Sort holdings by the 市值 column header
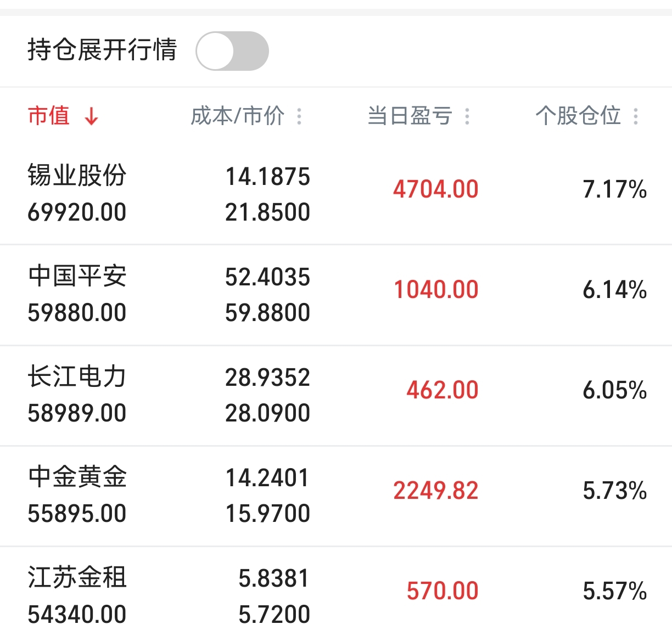The width and height of the screenshot is (672, 641). [x=49, y=116]
